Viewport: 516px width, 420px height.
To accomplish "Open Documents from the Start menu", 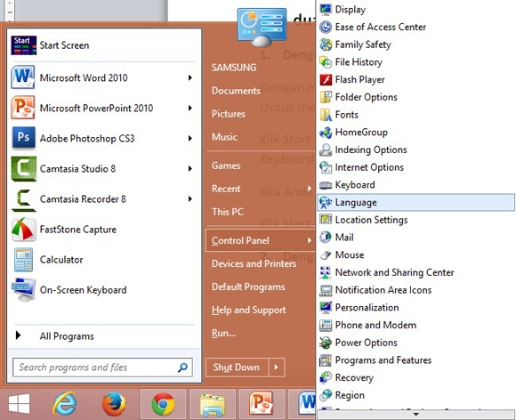I will pyautogui.click(x=236, y=91).
